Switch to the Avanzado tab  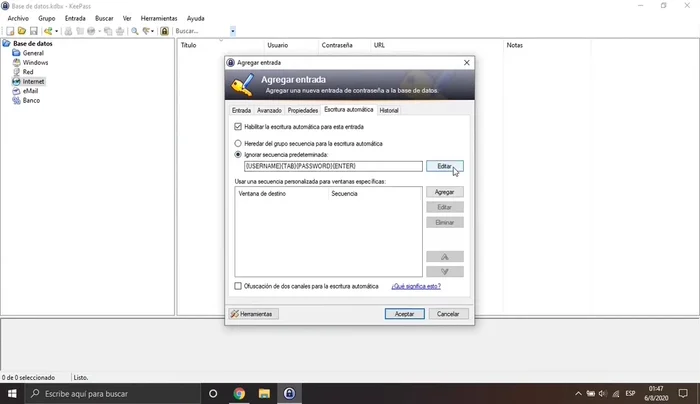pyautogui.click(x=269, y=110)
